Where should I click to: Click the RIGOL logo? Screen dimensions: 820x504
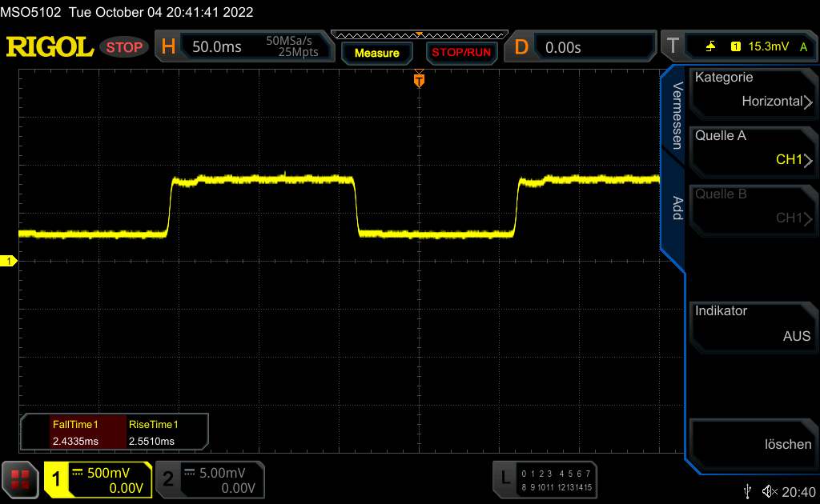pyautogui.click(x=50, y=47)
